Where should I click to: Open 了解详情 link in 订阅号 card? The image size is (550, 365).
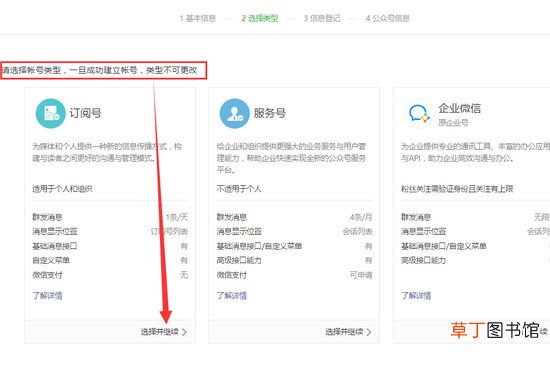tap(47, 296)
